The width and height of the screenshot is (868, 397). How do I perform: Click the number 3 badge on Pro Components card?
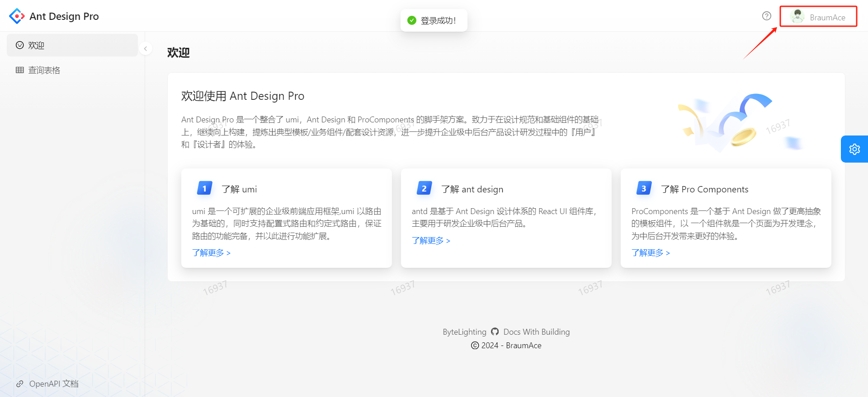[x=644, y=188]
